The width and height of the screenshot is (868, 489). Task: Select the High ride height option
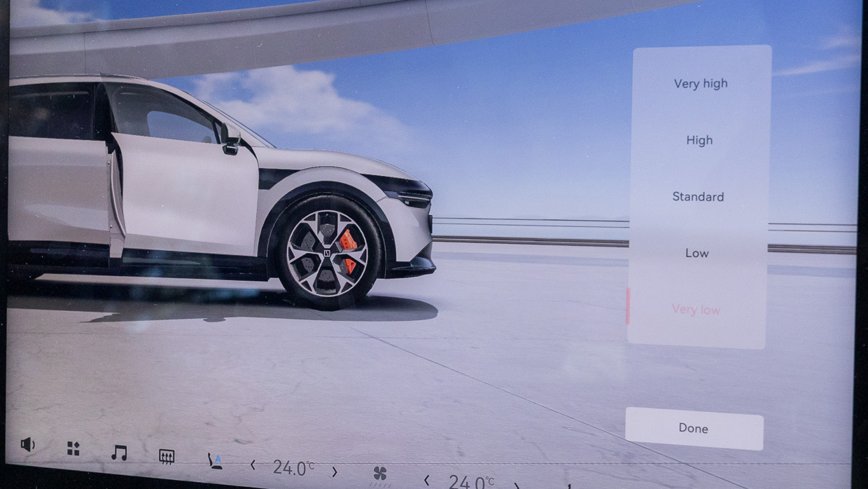pos(699,140)
